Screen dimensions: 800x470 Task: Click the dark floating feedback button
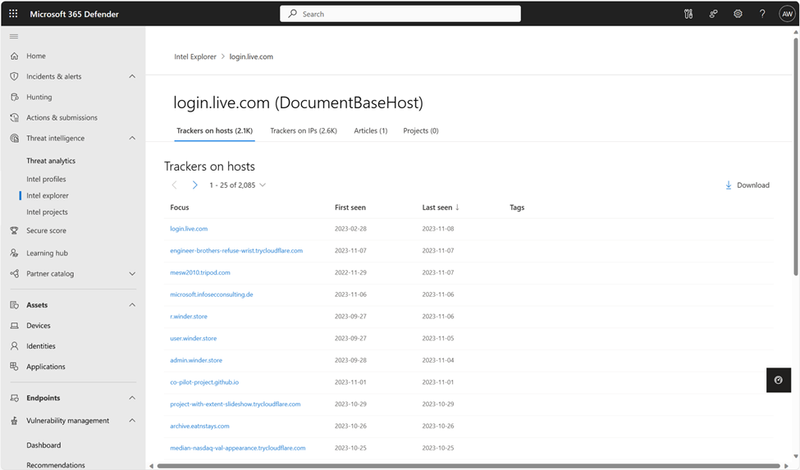coord(779,380)
